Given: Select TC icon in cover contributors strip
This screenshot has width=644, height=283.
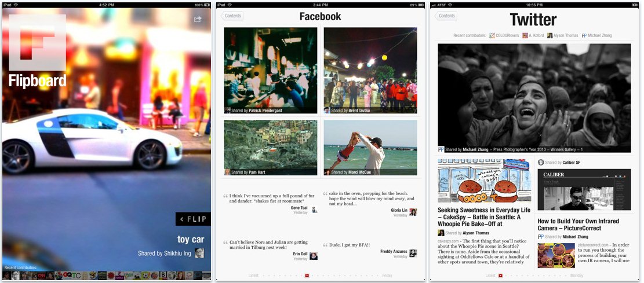Looking at the screenshot, I should (77, 275).
